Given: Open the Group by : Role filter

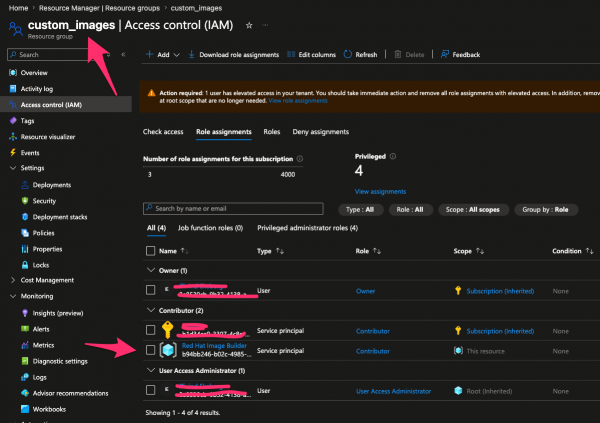Looking at the screenshot, I should [545, 210].
